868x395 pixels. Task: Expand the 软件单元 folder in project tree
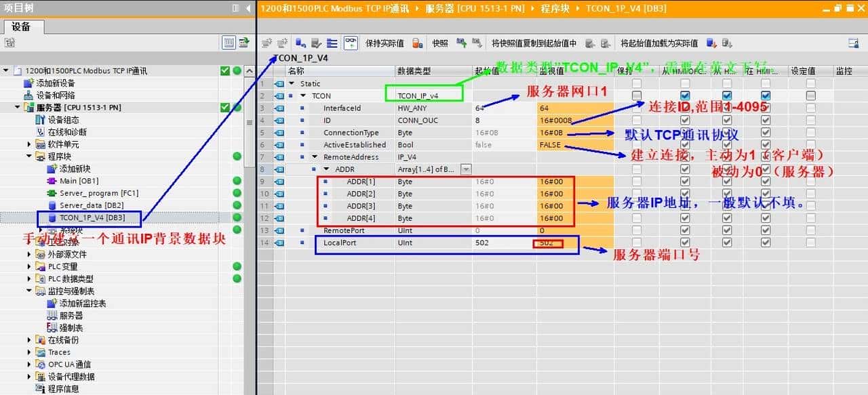click(30, 144)
